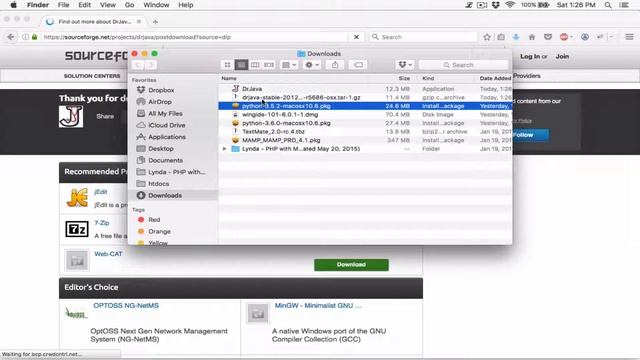The width and height of the screenshot is (640, 360).
Task: Open the Go menu
Action: pyautogui.click(x=129, y=5)
